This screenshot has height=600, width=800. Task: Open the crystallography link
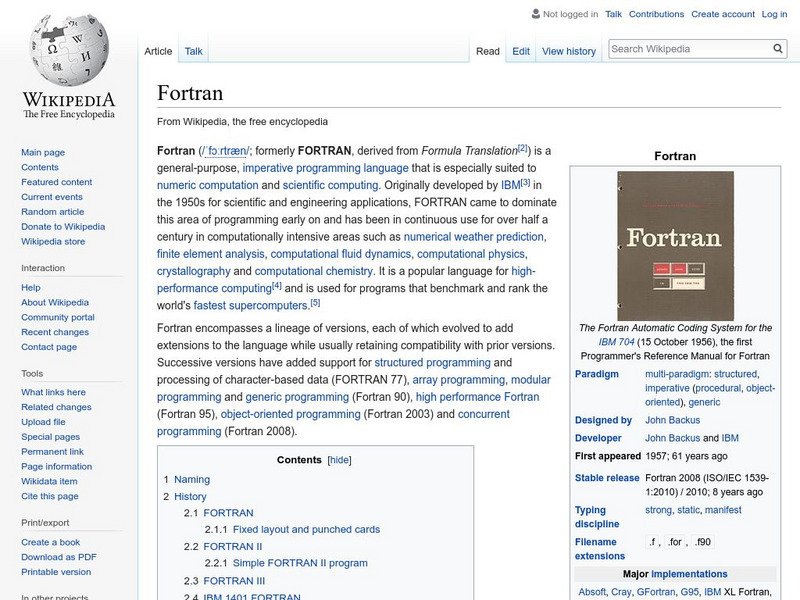tap(193, 271)
